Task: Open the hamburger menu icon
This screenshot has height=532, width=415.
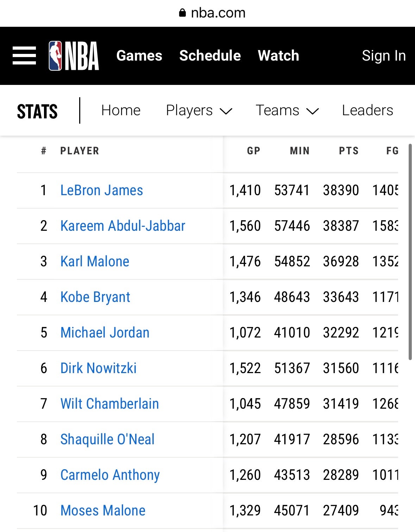Action: 24,56
